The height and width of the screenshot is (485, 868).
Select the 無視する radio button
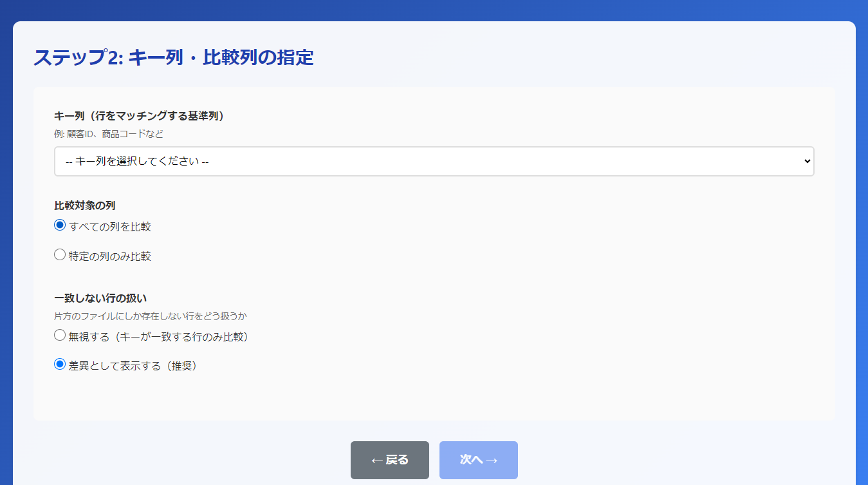pos(60,336)
